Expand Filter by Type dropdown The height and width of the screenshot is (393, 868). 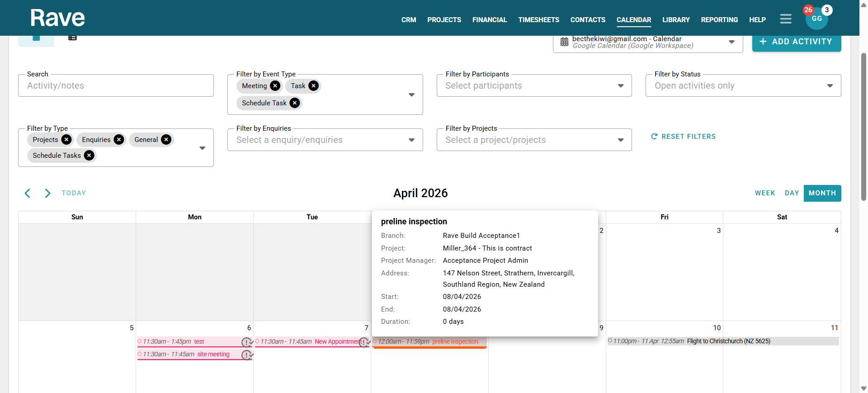pos(203,148)
